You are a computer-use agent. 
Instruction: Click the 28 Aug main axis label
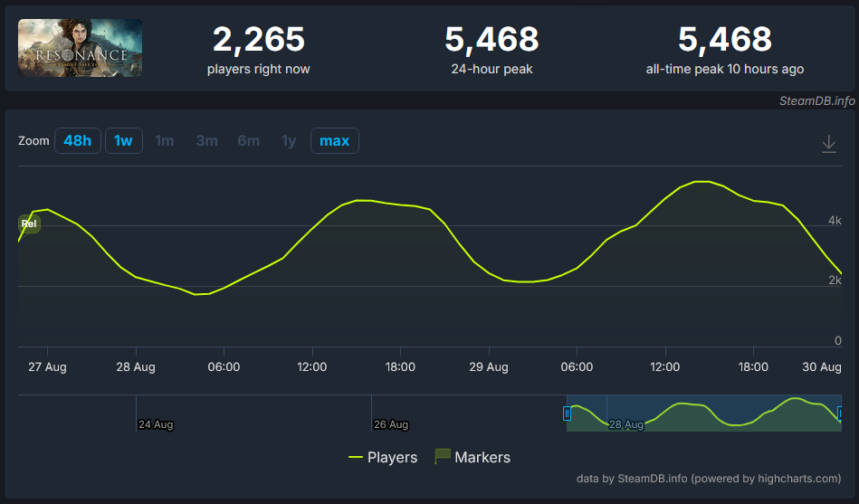136,367
